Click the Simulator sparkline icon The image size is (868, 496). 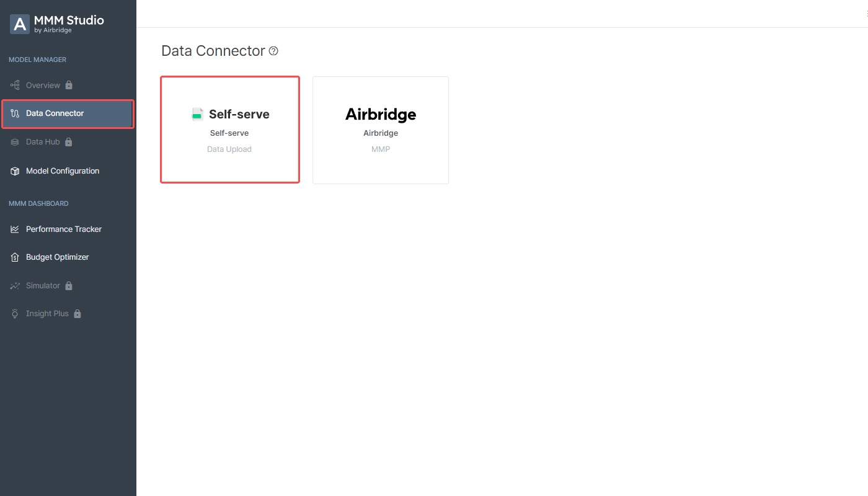click(x=15, y=286)
